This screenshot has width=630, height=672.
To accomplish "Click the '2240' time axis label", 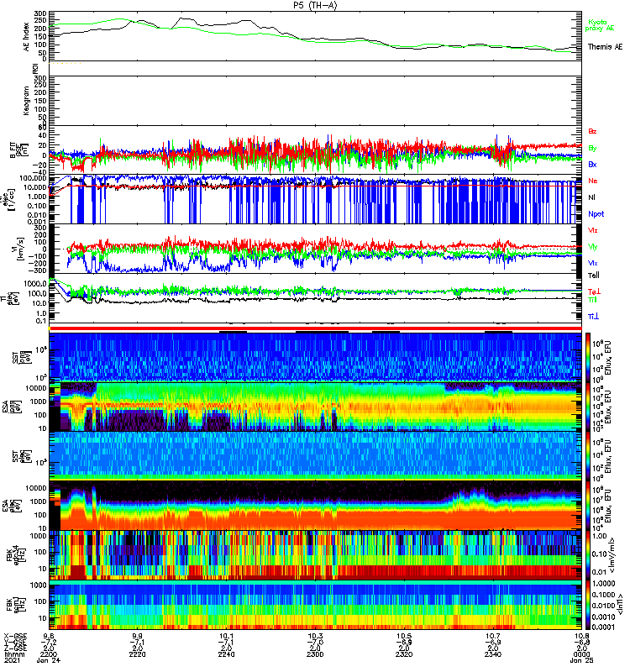I will click(x=226, y=654).
